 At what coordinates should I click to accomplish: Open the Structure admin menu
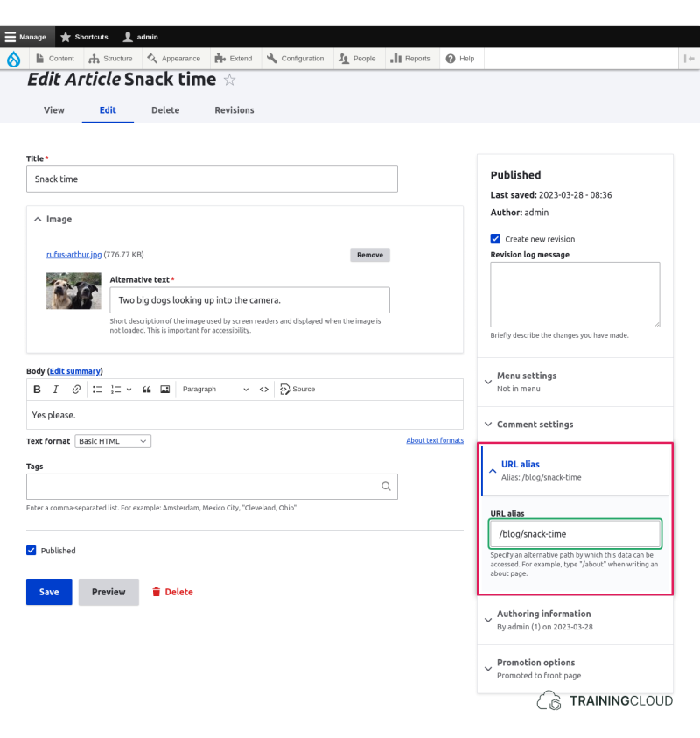click(x=110, y=59)
